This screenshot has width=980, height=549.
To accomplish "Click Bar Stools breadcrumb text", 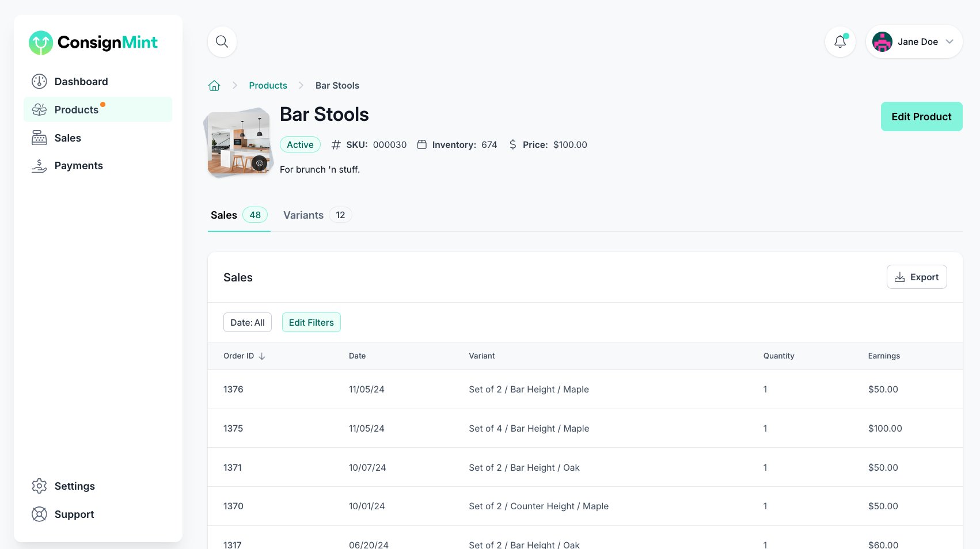I will pos(337,85).
